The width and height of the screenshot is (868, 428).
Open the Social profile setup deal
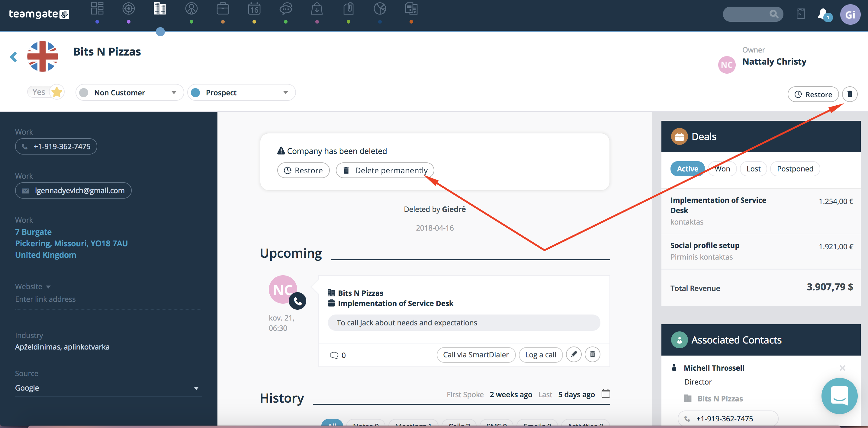[x=705, y=245]
